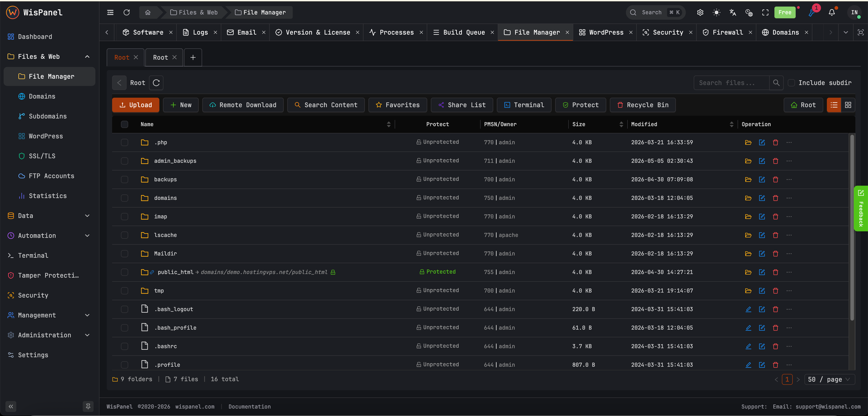Click the IN user avatar
The width and height of the screenshot is (868, 416).
854,12
